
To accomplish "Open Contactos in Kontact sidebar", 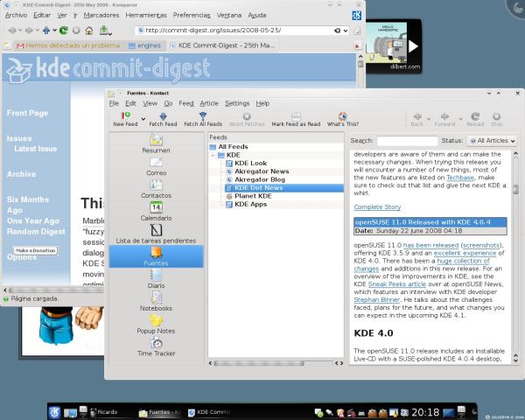I will coord(156,189).
